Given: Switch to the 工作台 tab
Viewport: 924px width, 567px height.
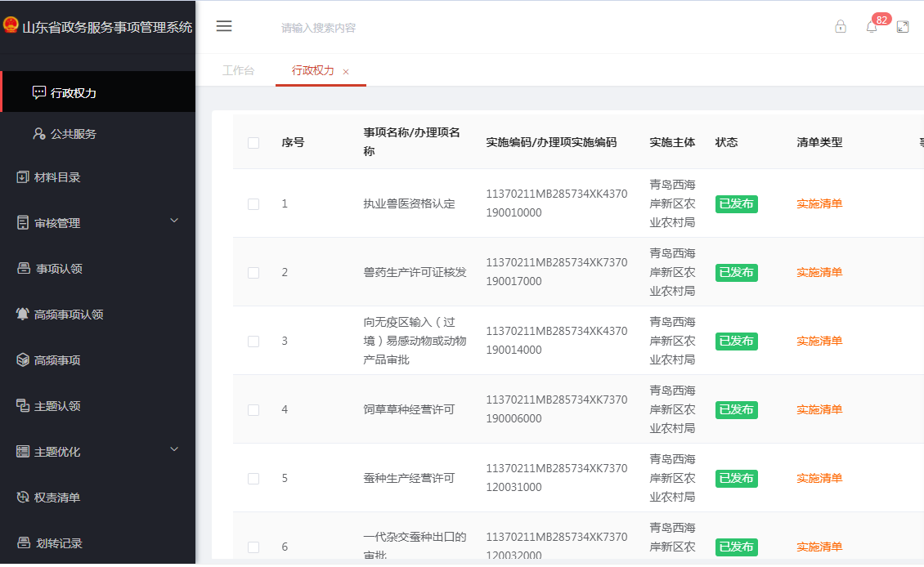Looking at the screenshot, I should pos(238,71).
